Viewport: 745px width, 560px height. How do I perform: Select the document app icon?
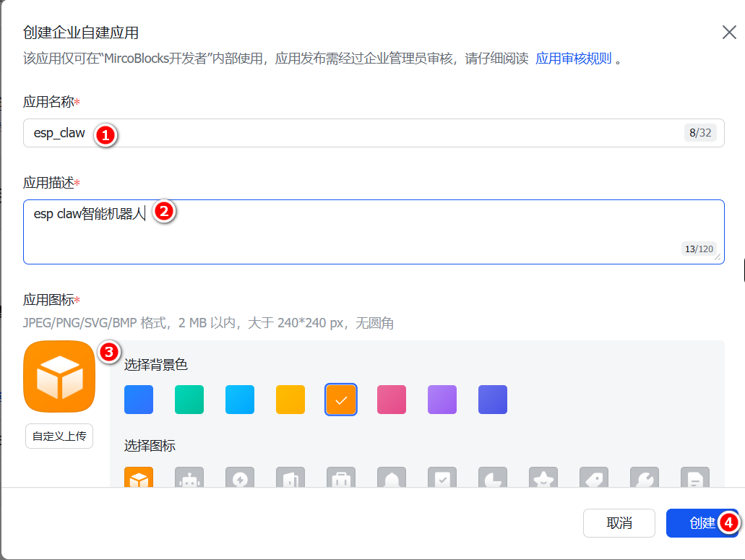tap(695, 477)
